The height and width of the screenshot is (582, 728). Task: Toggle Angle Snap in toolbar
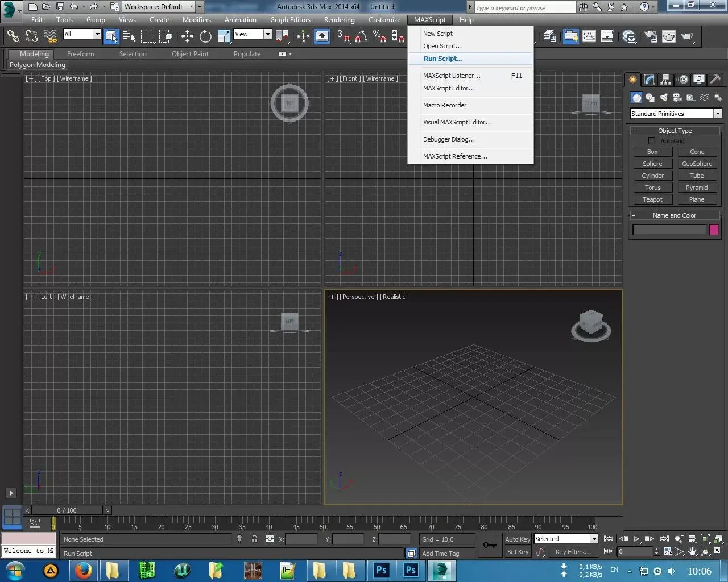point(361,36)
